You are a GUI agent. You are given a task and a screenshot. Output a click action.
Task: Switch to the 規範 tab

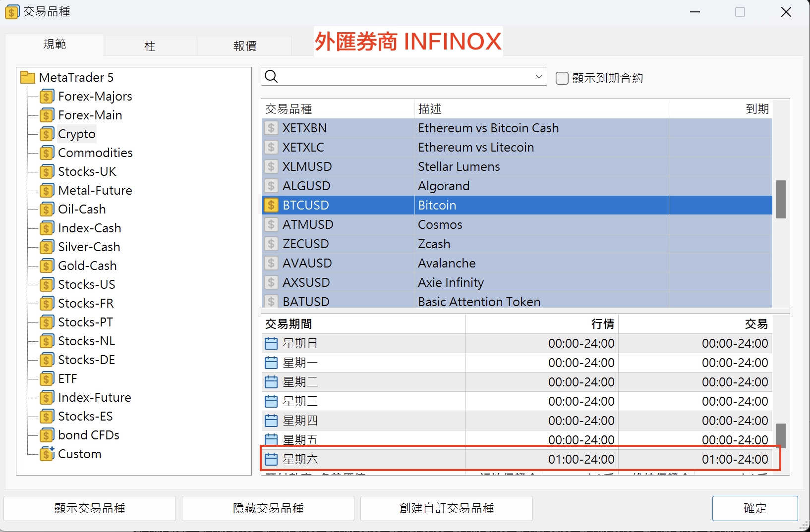pyautogui.click(x=55, y=45)
